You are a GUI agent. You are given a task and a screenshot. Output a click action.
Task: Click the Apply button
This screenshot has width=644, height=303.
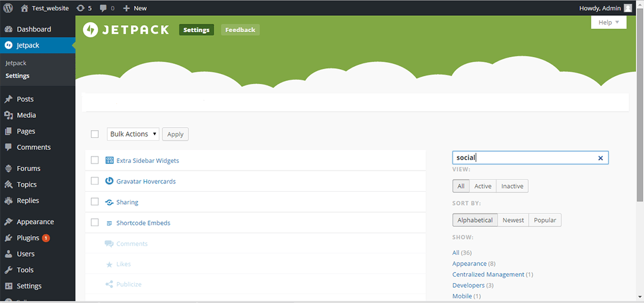point(176,134)
